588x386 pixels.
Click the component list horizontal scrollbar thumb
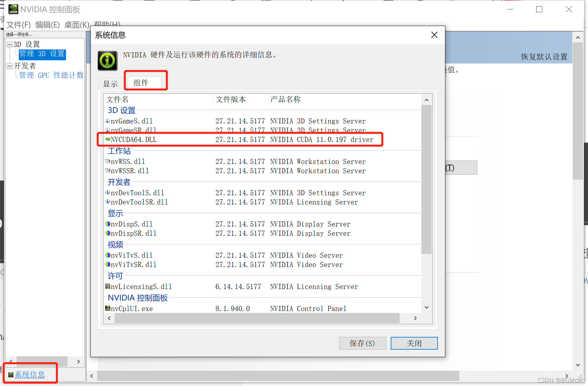[x=257, y=318]
